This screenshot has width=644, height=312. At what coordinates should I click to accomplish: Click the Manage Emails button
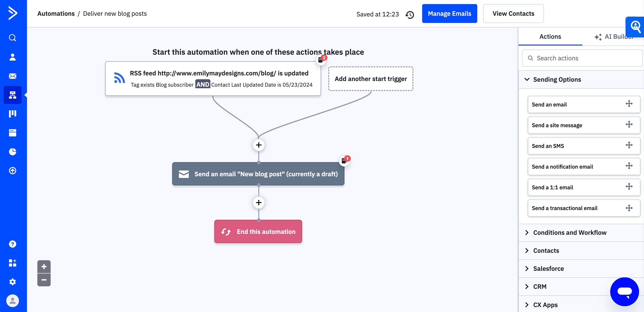449,14
